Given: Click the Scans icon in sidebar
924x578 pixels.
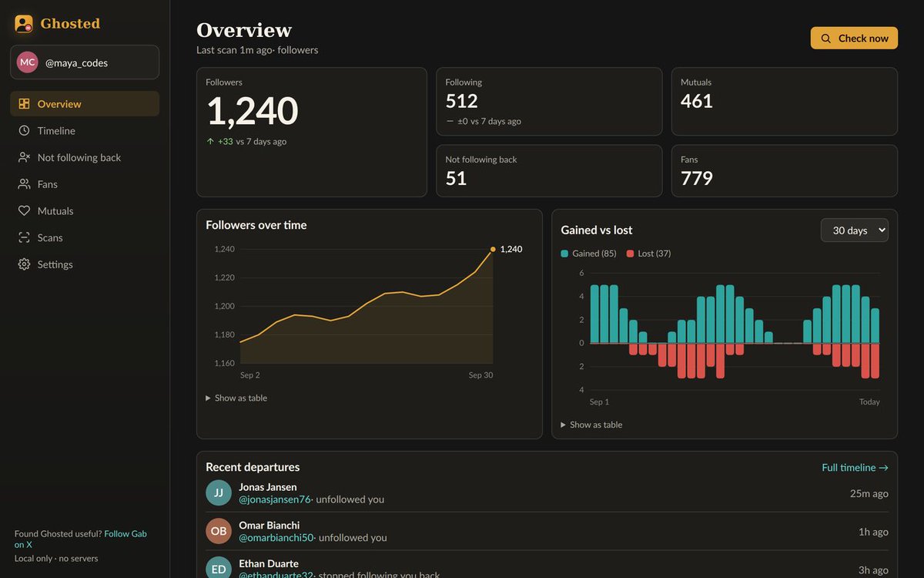Looking at the screenshot, I should click(24, 237).
